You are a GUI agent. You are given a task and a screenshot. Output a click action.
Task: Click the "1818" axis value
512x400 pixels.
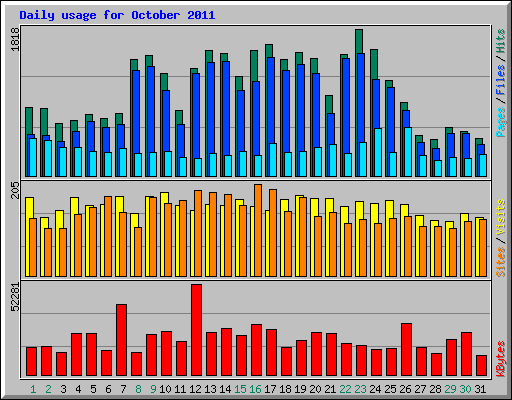click(x=16, y=39)
